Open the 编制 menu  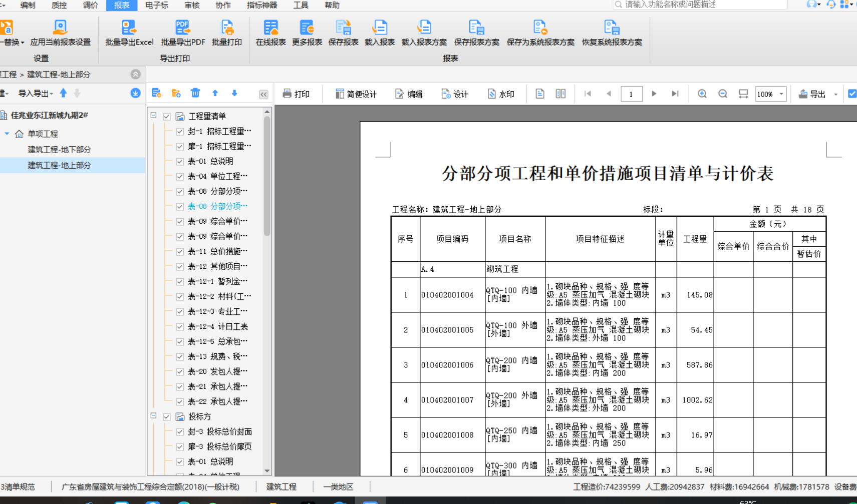click(x=28, y=5)
